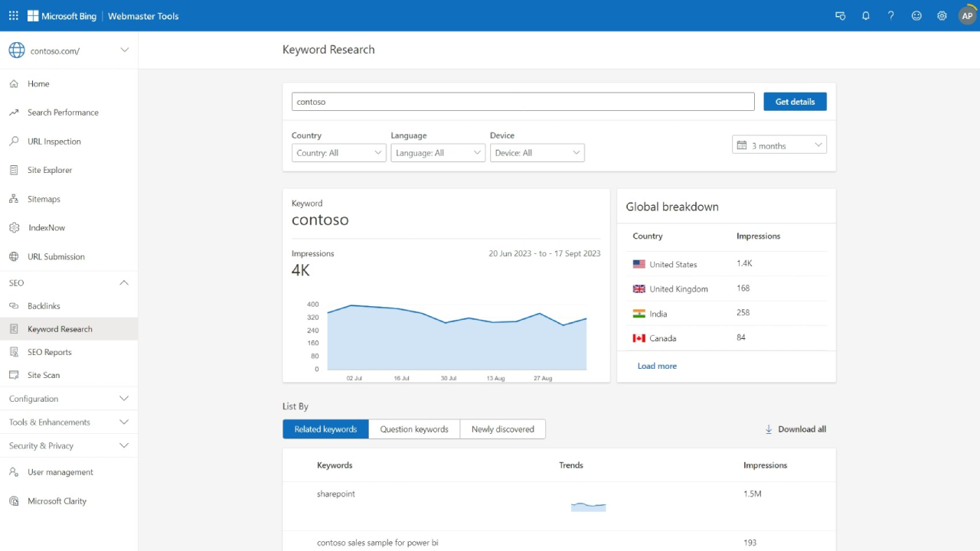The height and width of the screenshot is (551, 980).
Task: Click the smiley feedback icon
Action: tap(916, 15)
